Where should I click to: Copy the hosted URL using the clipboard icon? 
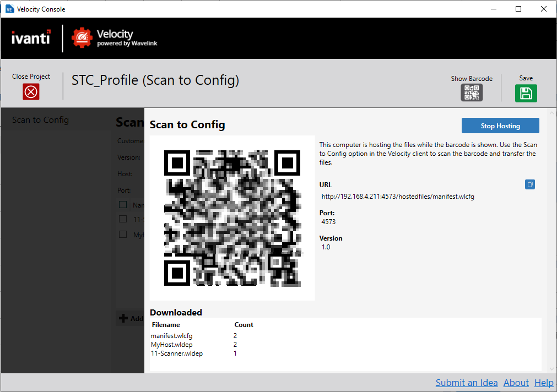click(529, 184)
